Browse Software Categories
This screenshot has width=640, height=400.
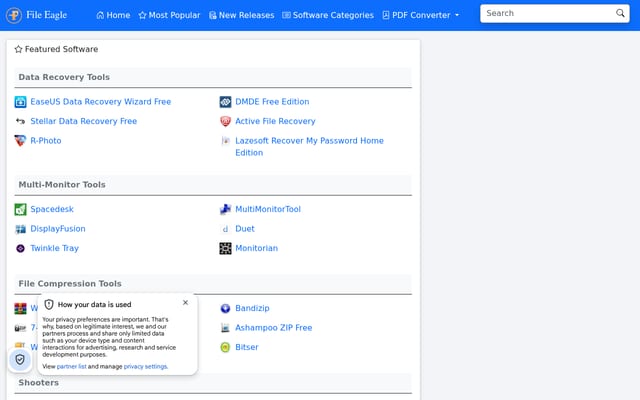click(x=328, y=15)
